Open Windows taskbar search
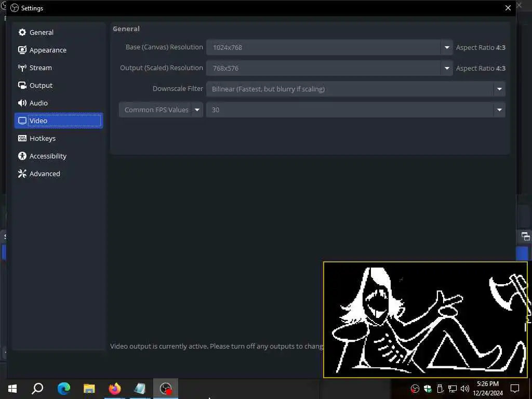This screenshot has height=399, width=532. pyautogui.click(x=37, y=389)
